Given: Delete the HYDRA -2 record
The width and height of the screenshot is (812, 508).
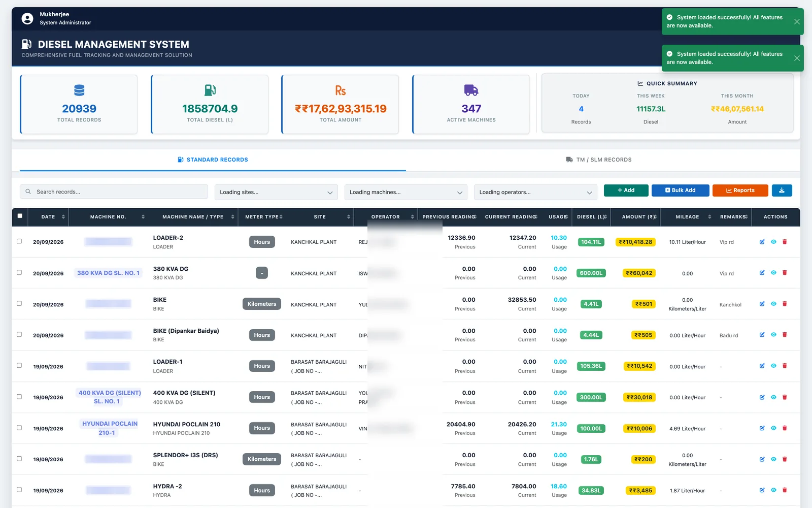Looking at the screenshot, I should 785,490.
